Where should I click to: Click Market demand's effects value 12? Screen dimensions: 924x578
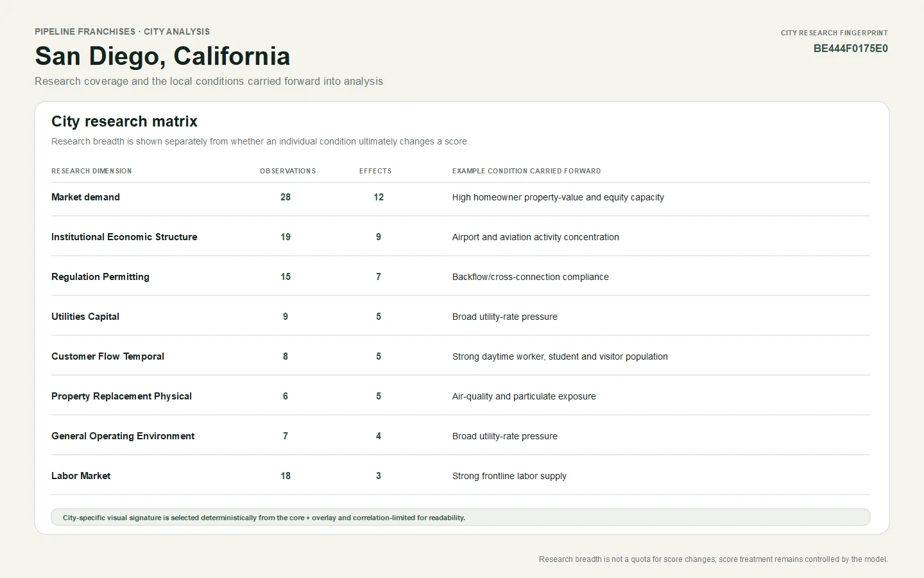[x=379, y=197]
